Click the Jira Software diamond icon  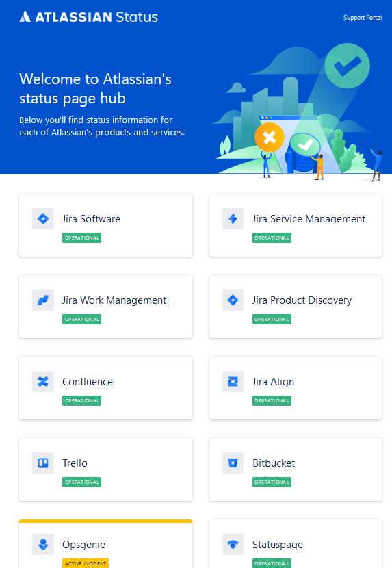point(43,219)
